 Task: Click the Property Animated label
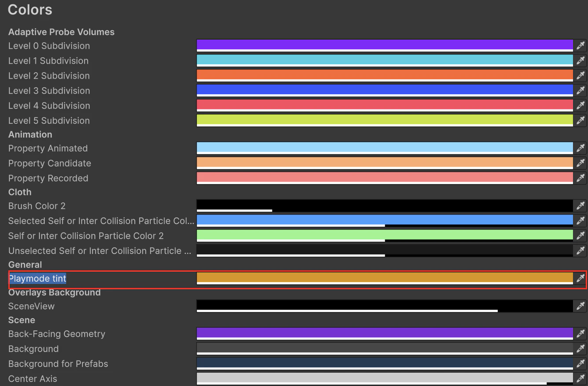pyautogui.click(x=48, y=148)
